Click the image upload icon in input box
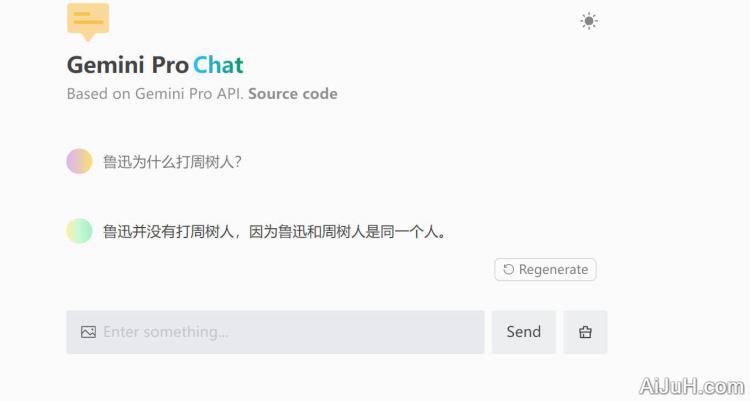 pyautogui.click(x=88, y=332)
